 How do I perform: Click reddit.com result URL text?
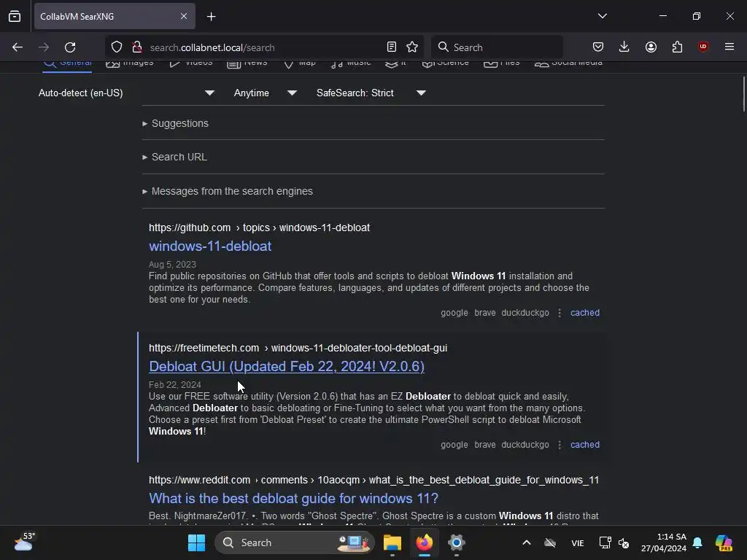(373, 480)
